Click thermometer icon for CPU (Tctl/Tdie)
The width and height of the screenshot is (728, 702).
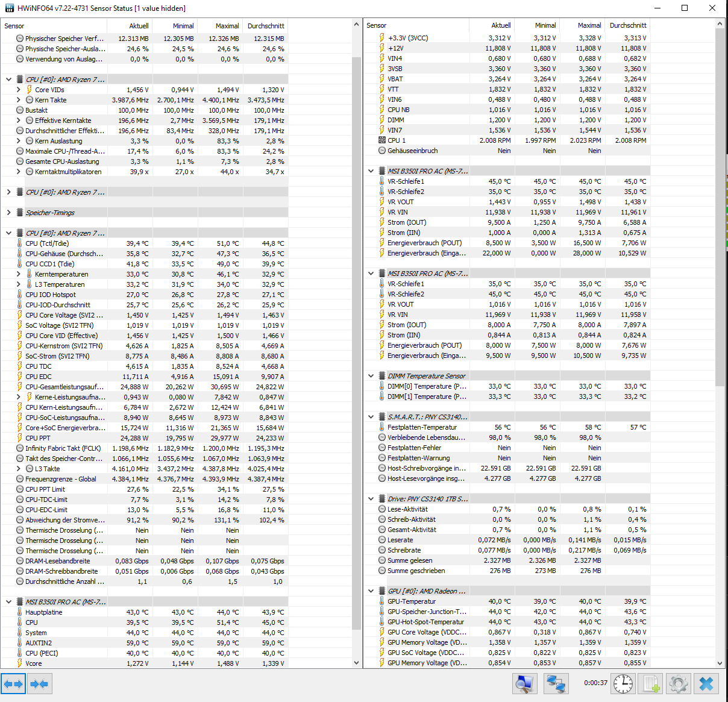point(20,243)
